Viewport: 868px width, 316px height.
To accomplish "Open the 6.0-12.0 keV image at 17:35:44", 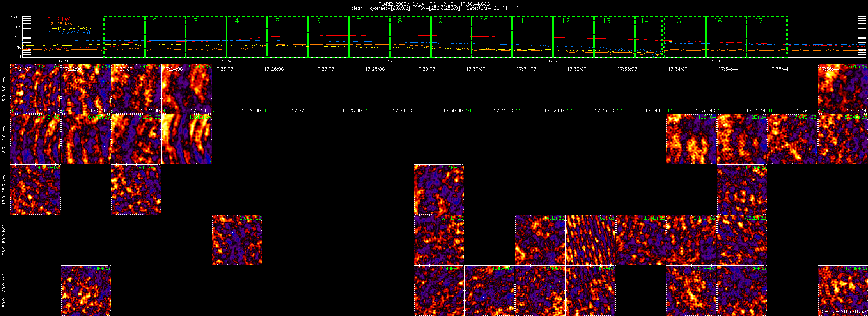I will [x=793, y=139].
